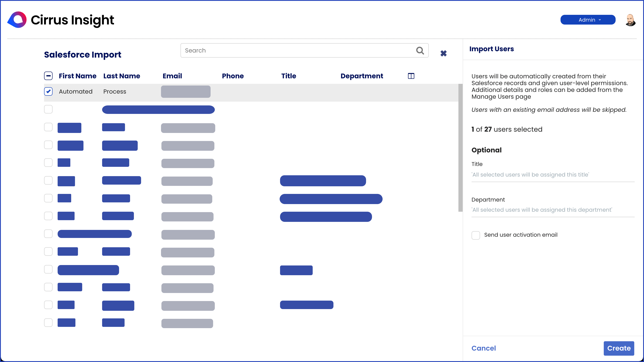
Task: Click the Create button
Action: (619, 348)
